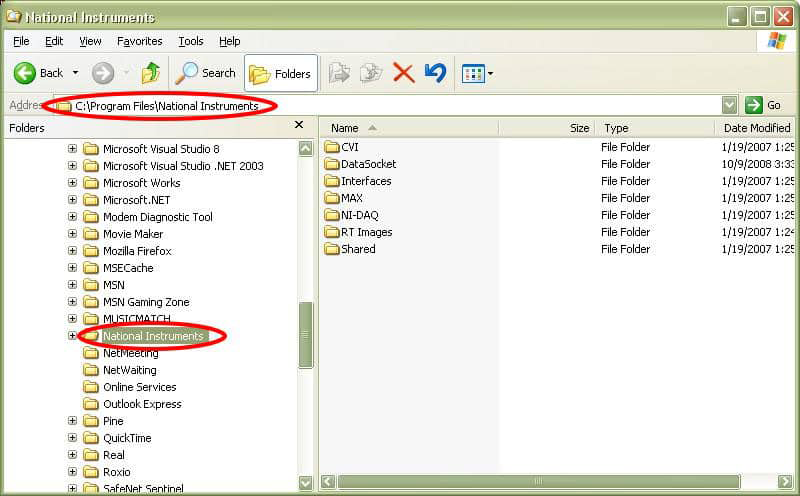The image size is (800, 496).
Task: Select Movie Maker in folder tree
Action: tap(133, 234)
